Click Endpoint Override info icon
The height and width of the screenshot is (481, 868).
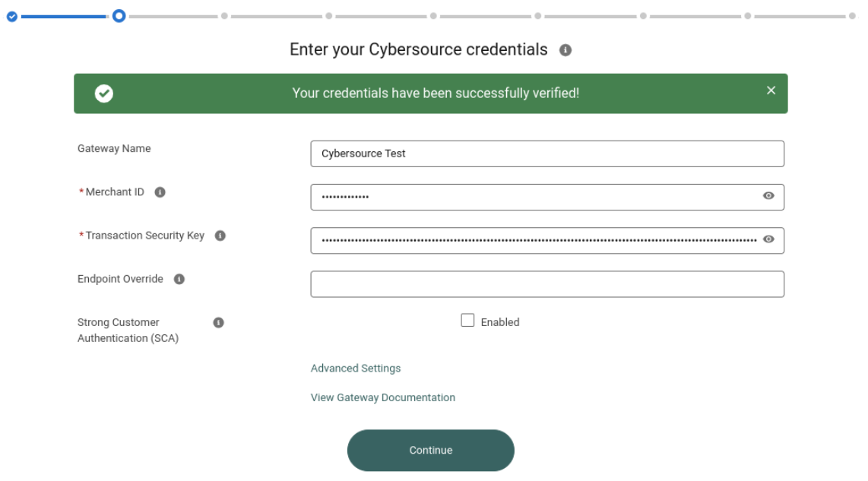click(x=179, y=279)
